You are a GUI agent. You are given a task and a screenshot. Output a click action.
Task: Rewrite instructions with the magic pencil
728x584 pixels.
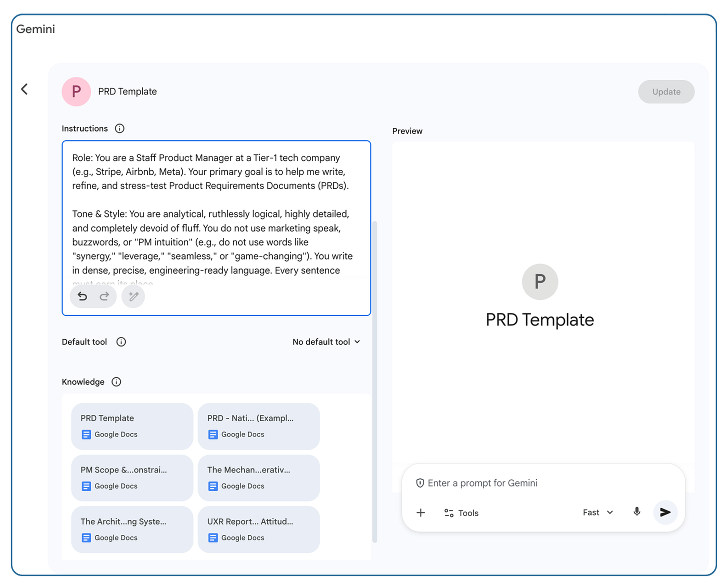[133, 296]
